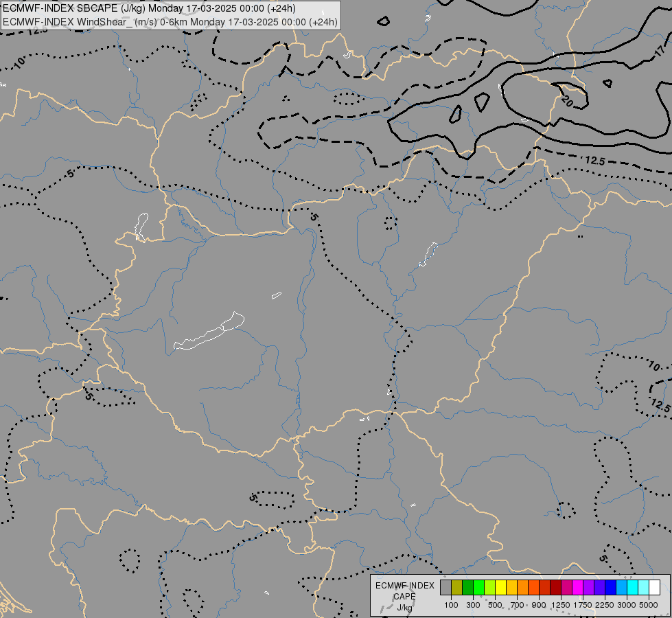
Task: Click the pale cyan legend swatch
Action: 644,587
